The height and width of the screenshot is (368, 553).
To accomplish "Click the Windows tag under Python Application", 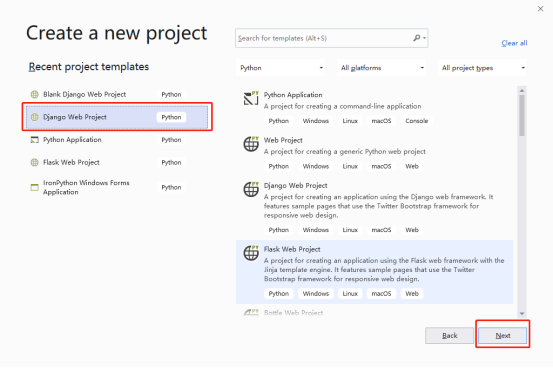I will click(316, 121).
